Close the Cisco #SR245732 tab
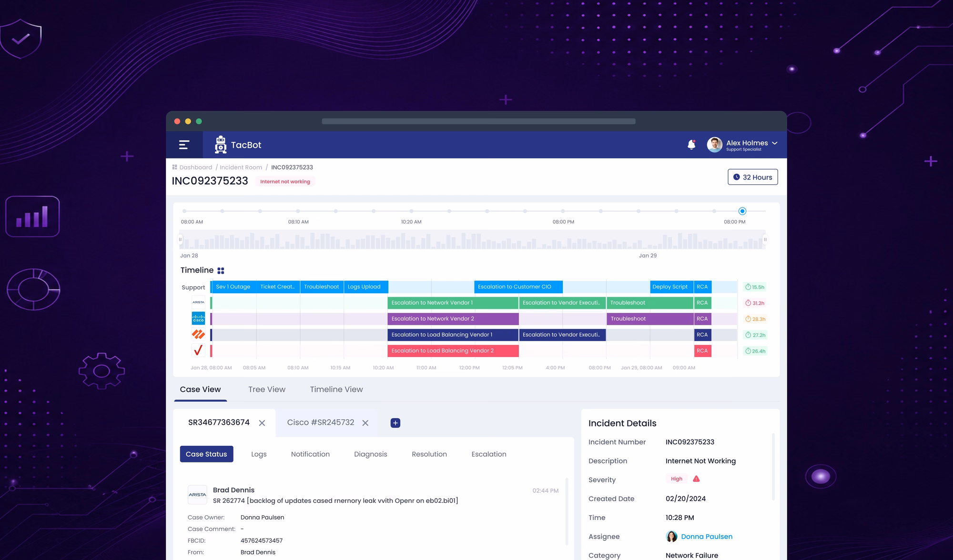953x560 pixels. point(365,423)
